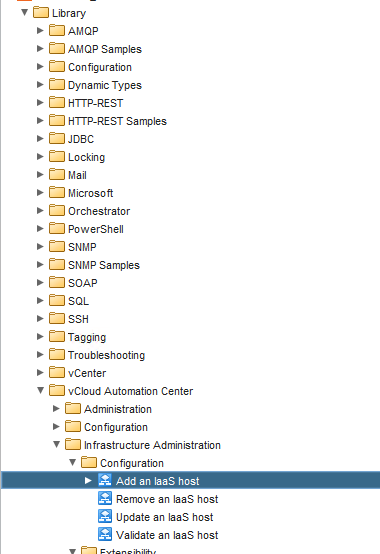The height and width of the screenshot is (554, 380).
Task: Click the PowerShell folder icon
Action: point(57,229)
